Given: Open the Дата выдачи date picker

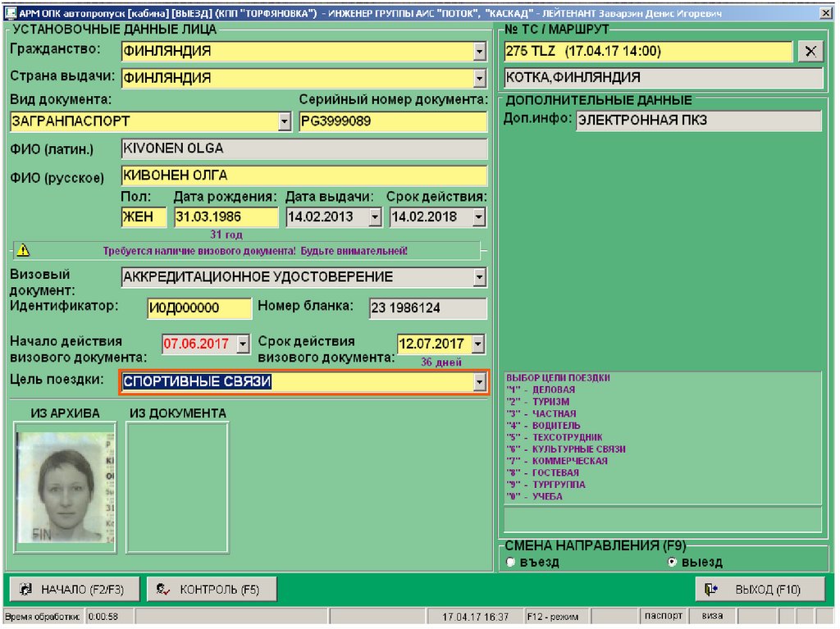Looking at the screenshot, I should point(375,217).
